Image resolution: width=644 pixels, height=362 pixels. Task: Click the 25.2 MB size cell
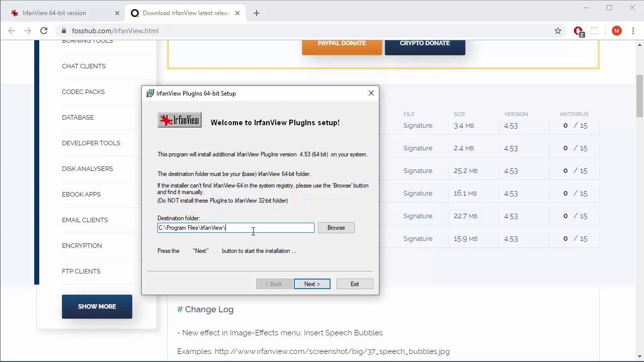click(x=465, y=171)
